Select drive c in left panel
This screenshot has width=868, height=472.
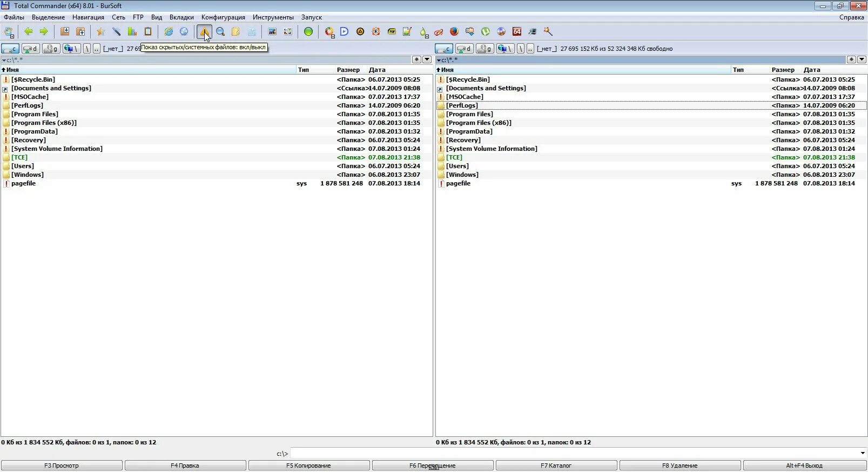point(10,49)
